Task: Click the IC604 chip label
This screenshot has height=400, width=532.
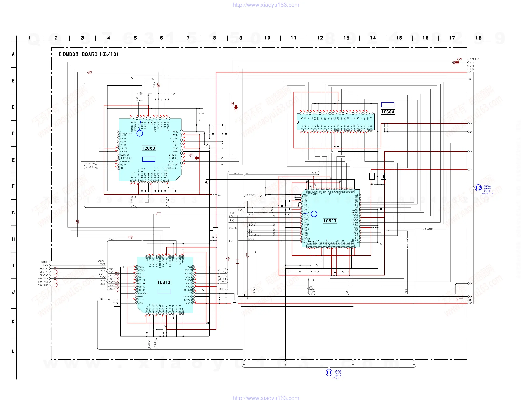Action: coord(388,112)
